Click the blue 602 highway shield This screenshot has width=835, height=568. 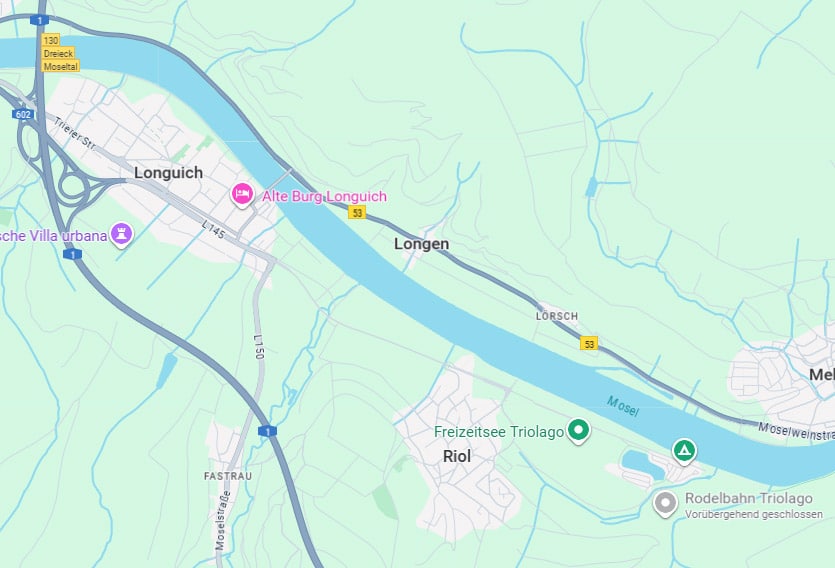23,114
